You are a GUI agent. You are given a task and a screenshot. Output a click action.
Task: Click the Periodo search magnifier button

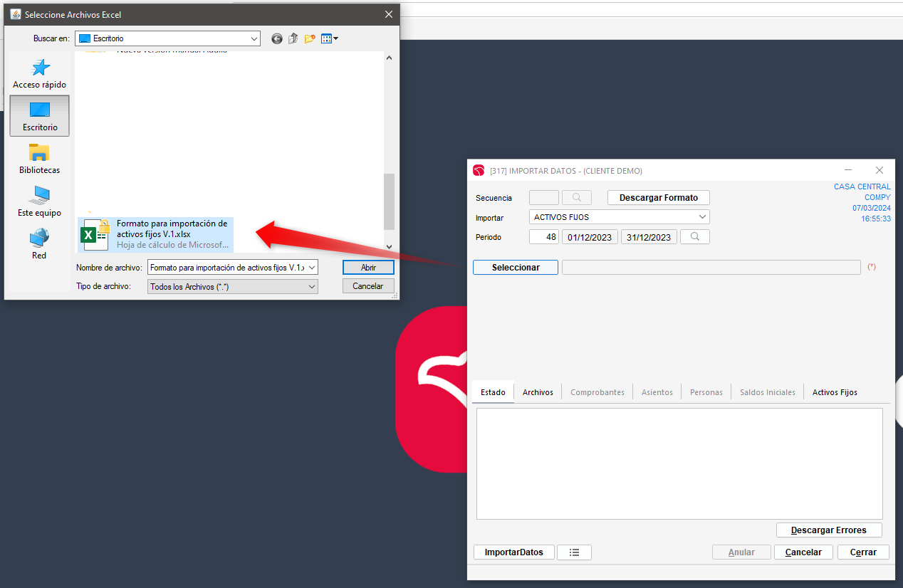tap(694, 237)
